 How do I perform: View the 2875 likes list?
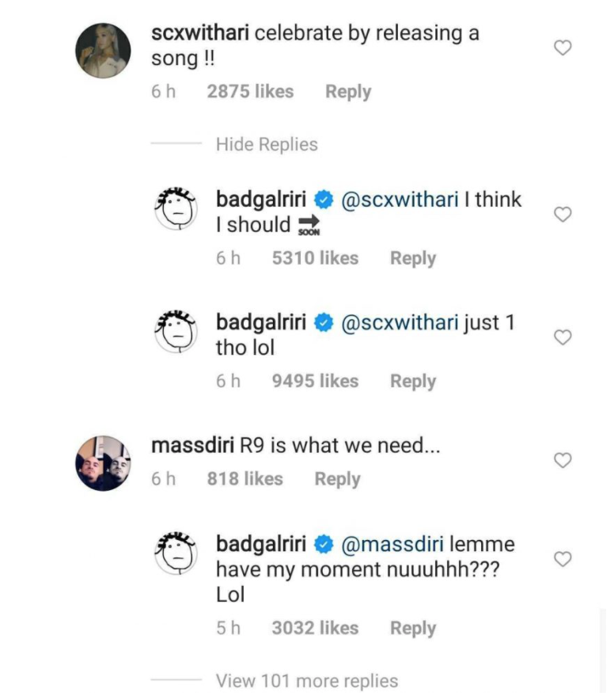tap(250, 92)
